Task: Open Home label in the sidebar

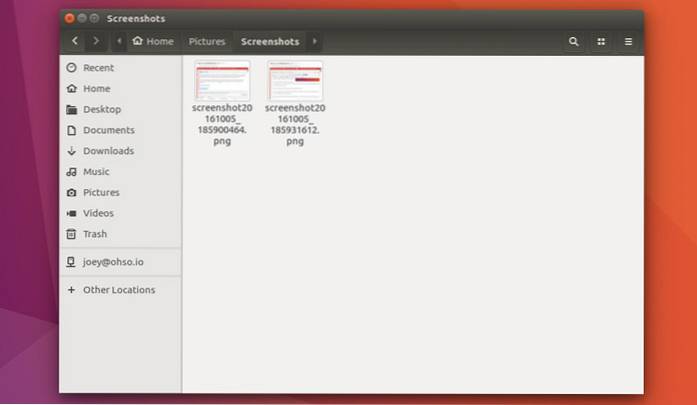Action: 96,88
